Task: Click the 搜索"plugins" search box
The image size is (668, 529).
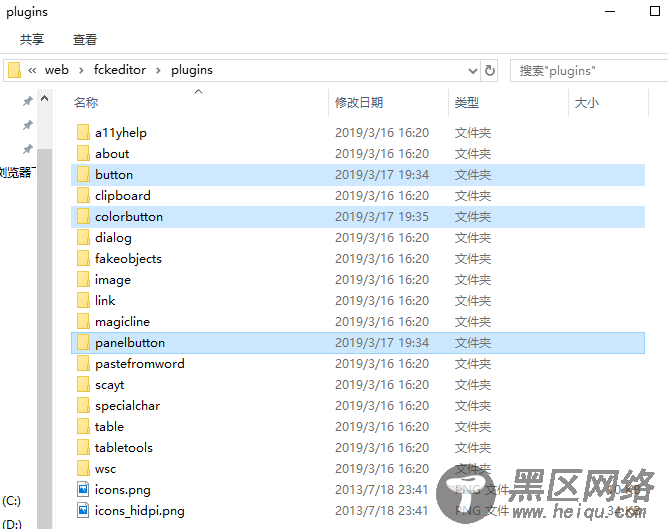Action: (x=589, y=71)
